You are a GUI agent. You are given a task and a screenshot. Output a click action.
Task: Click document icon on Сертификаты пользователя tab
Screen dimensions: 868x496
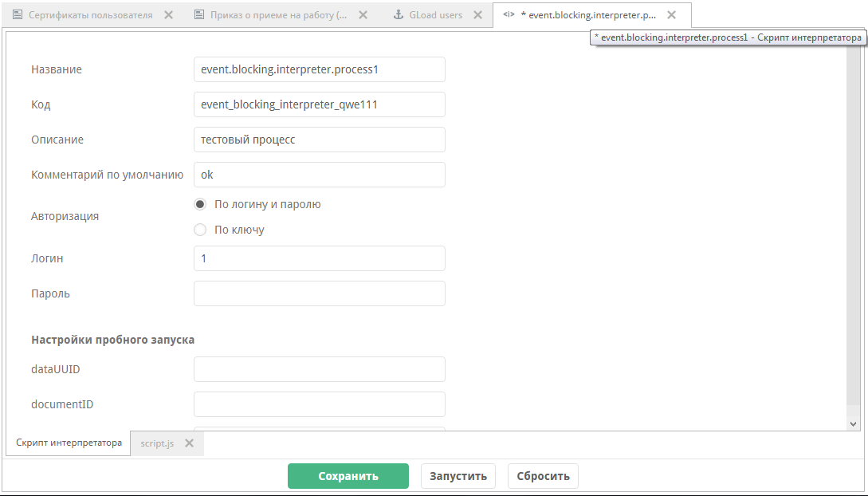tap(18, 15)
